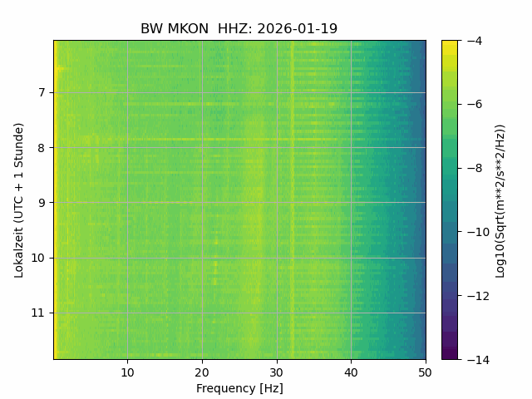Click the x-axis tick label 50
The width and height of the screenshot is (532, 399).
pos(425,373)
